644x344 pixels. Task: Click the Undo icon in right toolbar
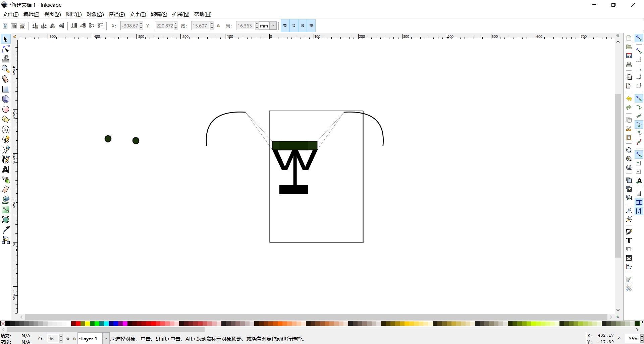click(629, 99)
